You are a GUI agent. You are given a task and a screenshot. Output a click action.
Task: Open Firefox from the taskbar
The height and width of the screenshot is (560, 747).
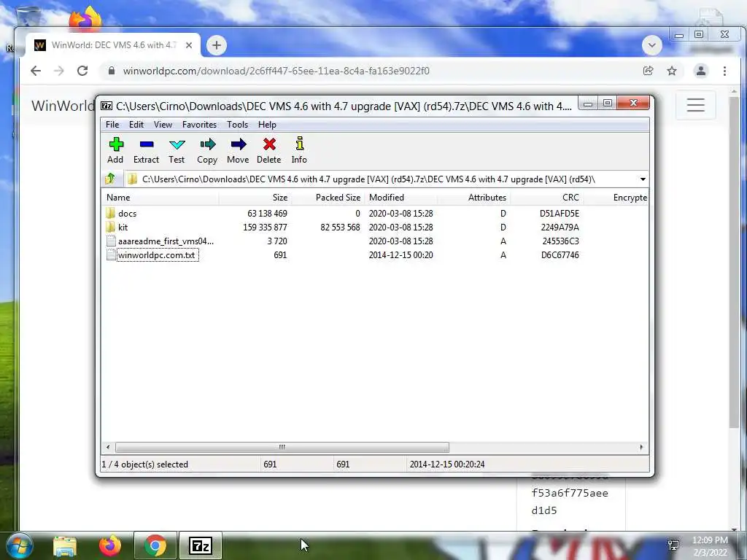pos(109,546)
